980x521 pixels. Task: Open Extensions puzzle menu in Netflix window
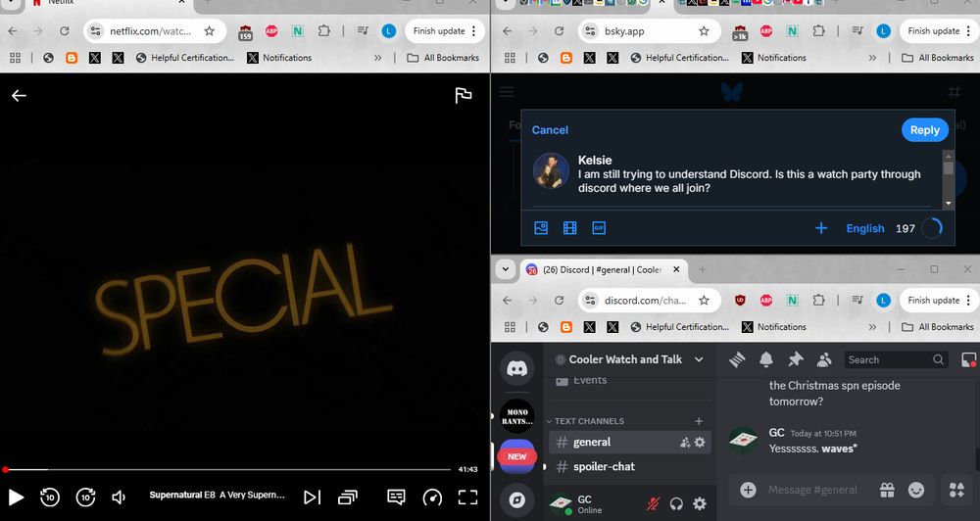[x=323, y=31]
